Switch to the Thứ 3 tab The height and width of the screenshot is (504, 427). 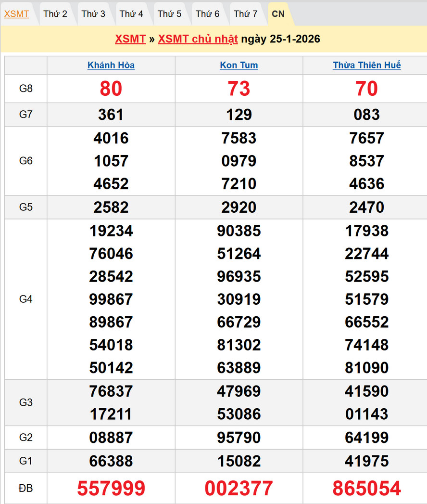click(93, 14)
